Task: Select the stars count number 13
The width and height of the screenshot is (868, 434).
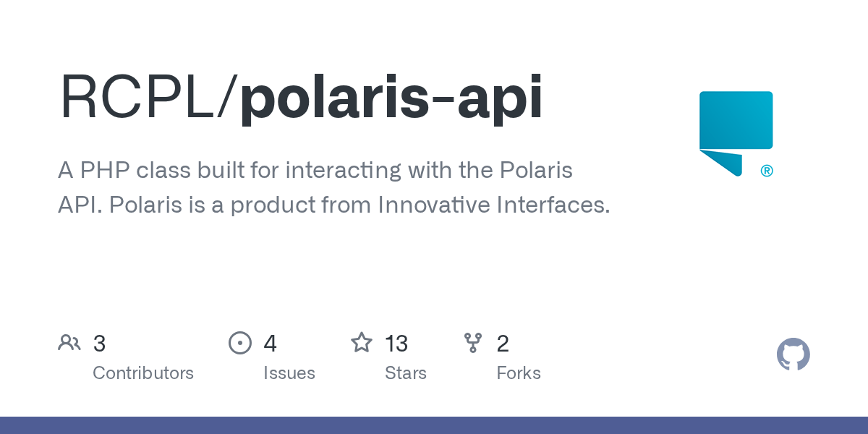Action: coord(396,344)
